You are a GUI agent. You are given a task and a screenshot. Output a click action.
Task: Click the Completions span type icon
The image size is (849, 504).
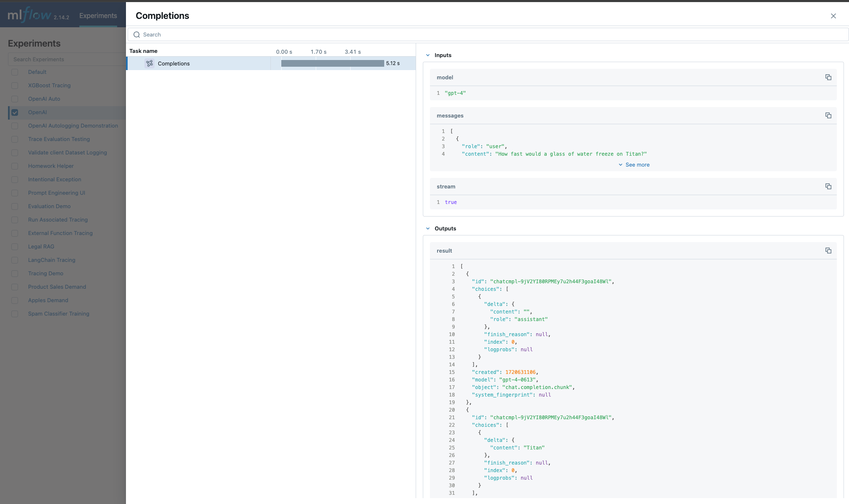click(149, 63)
